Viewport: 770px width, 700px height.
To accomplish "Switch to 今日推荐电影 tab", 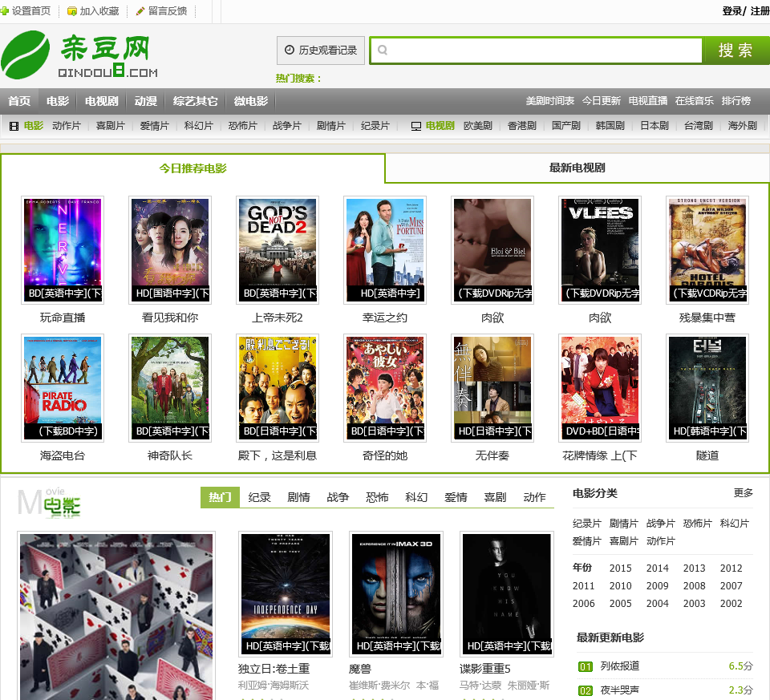I will pos(193,168).
